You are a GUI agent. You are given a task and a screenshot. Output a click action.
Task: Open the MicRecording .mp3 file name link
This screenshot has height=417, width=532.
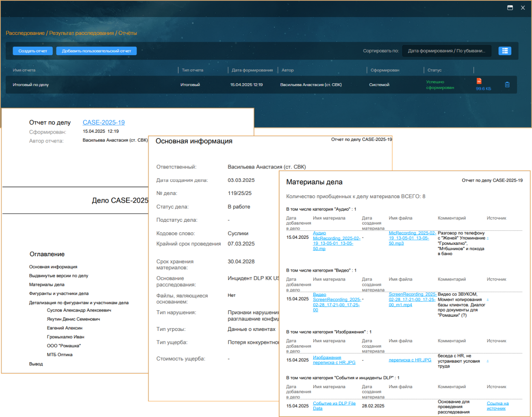point(413,238)
